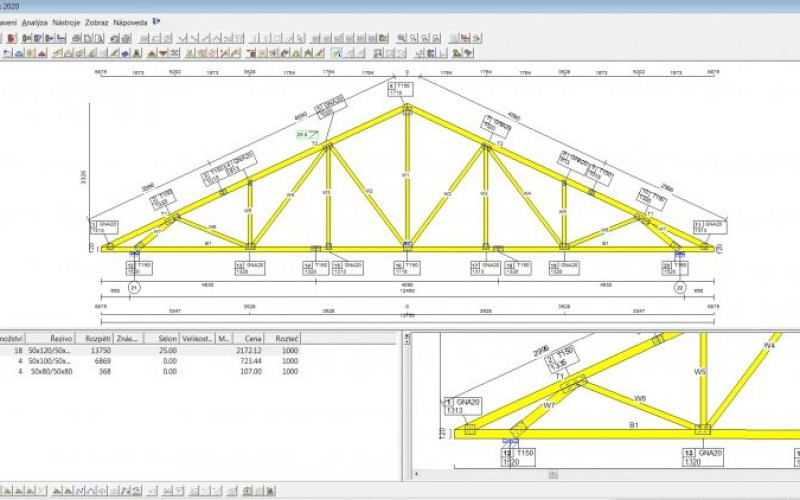Click plate label 16 T150 1710 below center
The height and width of the screenshot is (500, 800).
tap(407, 268)
